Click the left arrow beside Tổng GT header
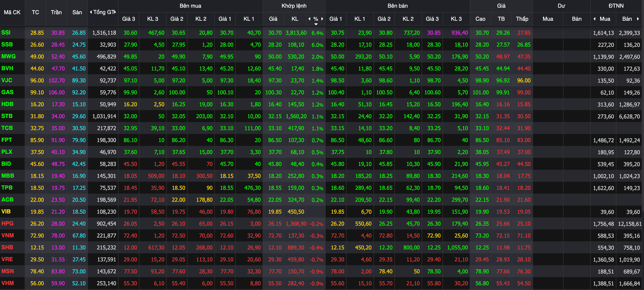 [x=91, y=12]
